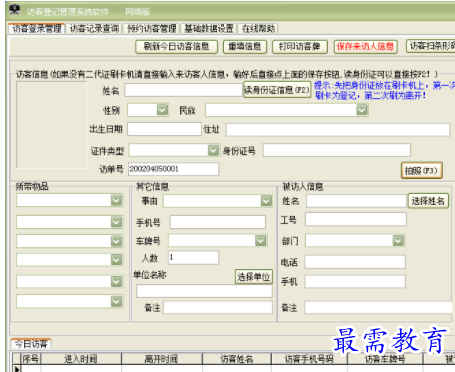The height and width of the screenshot is (372, 455).
Task: Click the 访单号 field with 200204050001
Action: coord(173,169)
